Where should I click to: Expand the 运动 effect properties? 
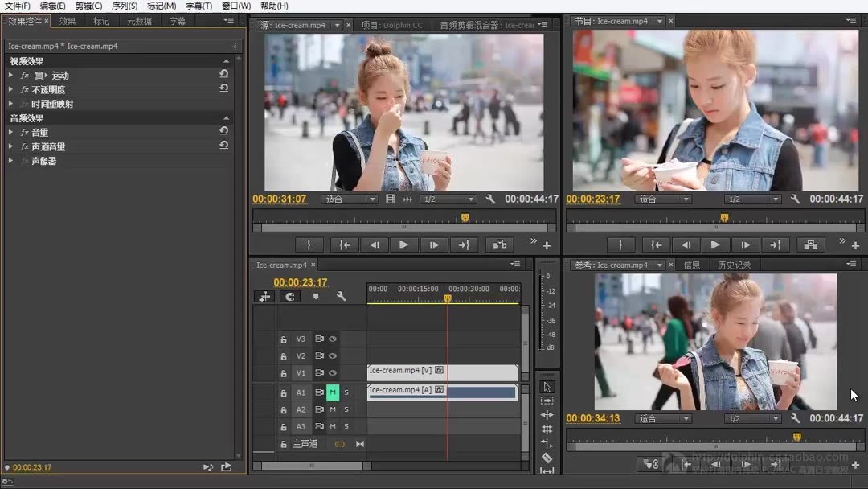pyautogui.click(x=10, y=75)
